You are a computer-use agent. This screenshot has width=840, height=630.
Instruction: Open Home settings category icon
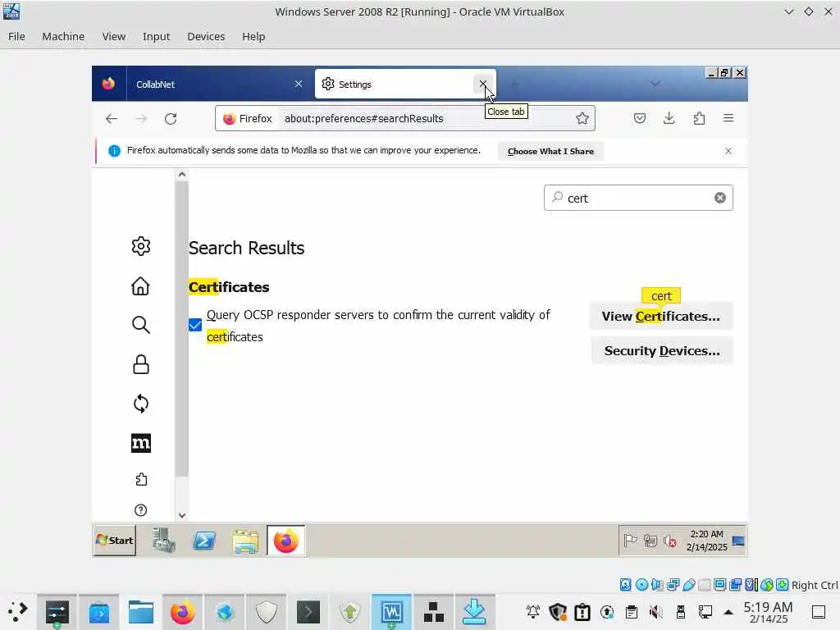click(141, 286)
